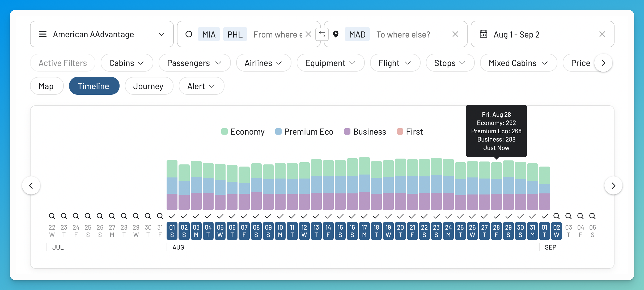The image size is (644, 290).
Task: Toggle selected date Aug 05 Wednesday
Action: pos(220,231)
